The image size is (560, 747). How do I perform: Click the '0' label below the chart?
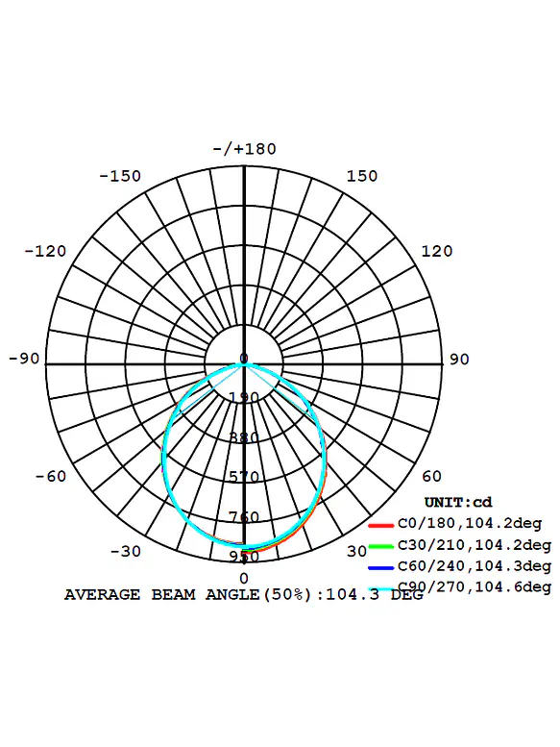[x=244, y=579]
